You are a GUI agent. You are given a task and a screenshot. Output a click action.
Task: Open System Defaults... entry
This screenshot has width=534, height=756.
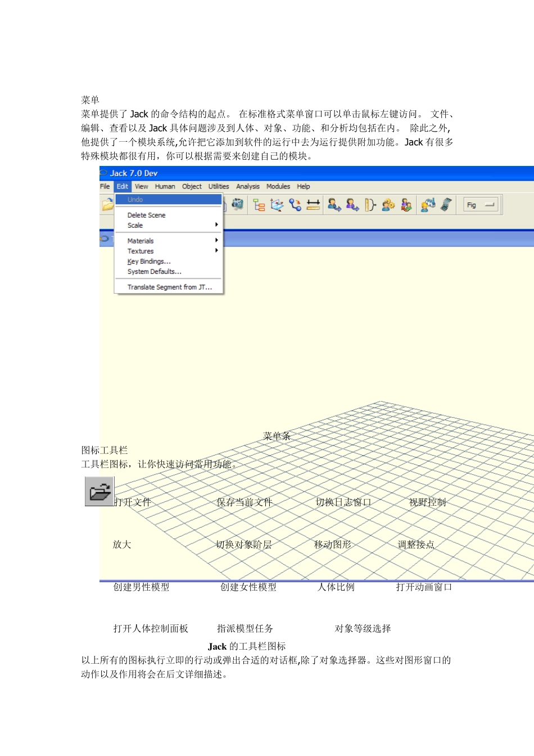[x=169, y=272]
